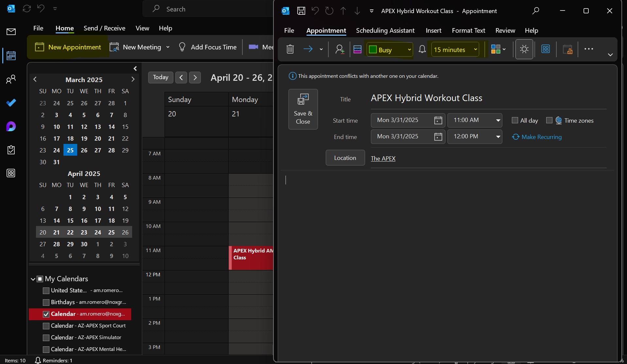Screen dimensions: 627x364
Task: Open the end date calendar picker
Action: coord(438,137)
